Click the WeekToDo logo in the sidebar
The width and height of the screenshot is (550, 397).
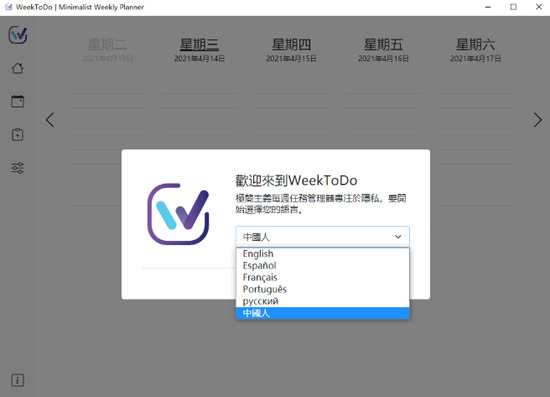[18, 35]
